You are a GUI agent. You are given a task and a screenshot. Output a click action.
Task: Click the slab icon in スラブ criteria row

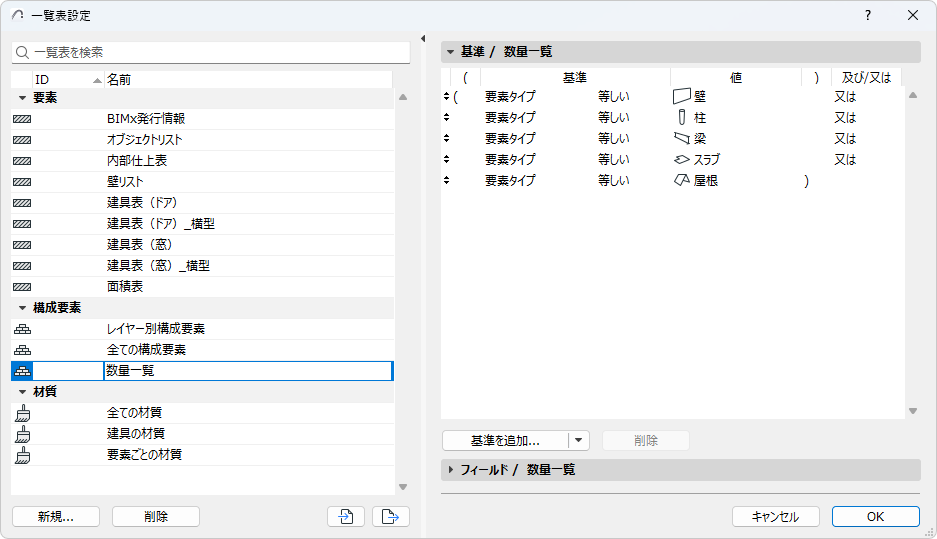(x=682, y=160)
